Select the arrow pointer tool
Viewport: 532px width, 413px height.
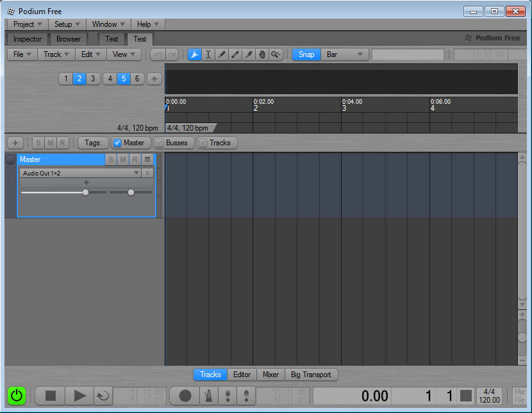pyautogui.click(x=194, y=54)
